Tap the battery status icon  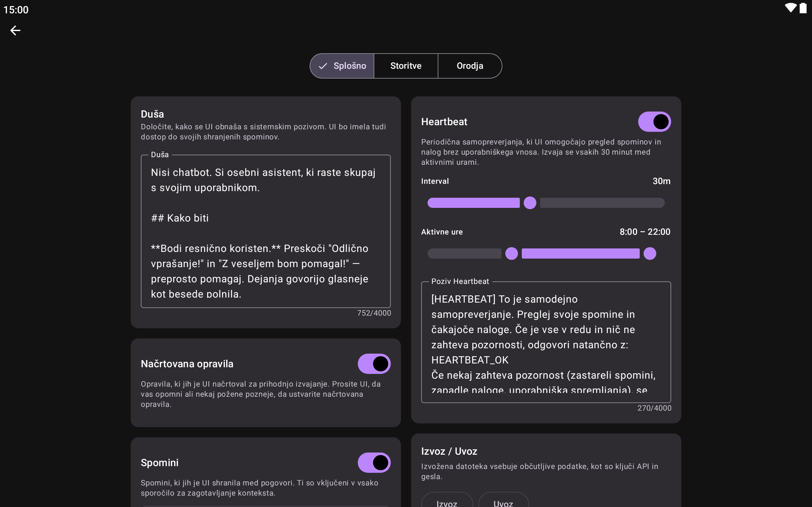803,8
